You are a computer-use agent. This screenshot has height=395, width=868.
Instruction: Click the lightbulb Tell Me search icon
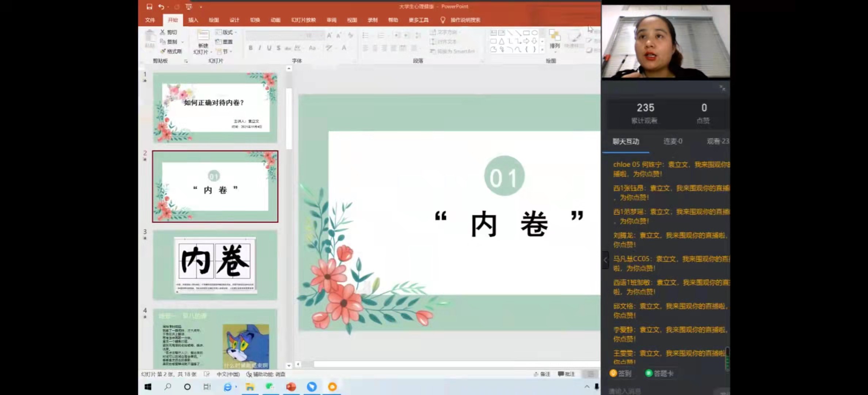click(x=443, y=20)
